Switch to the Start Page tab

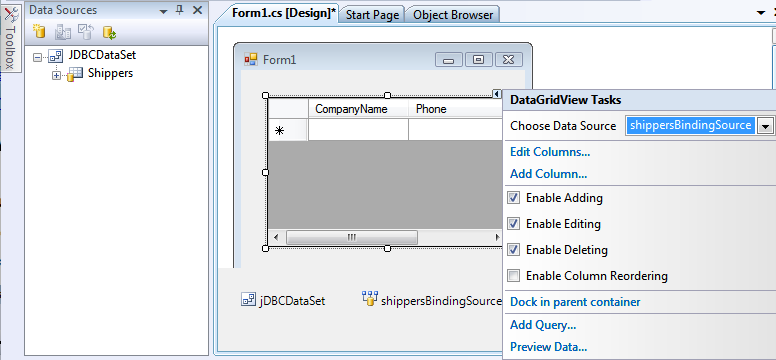(372, 15)
